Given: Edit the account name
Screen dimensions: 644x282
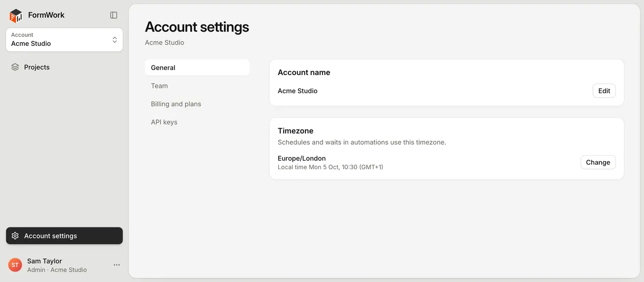Looking at the screenshot, I should [604, 91].
